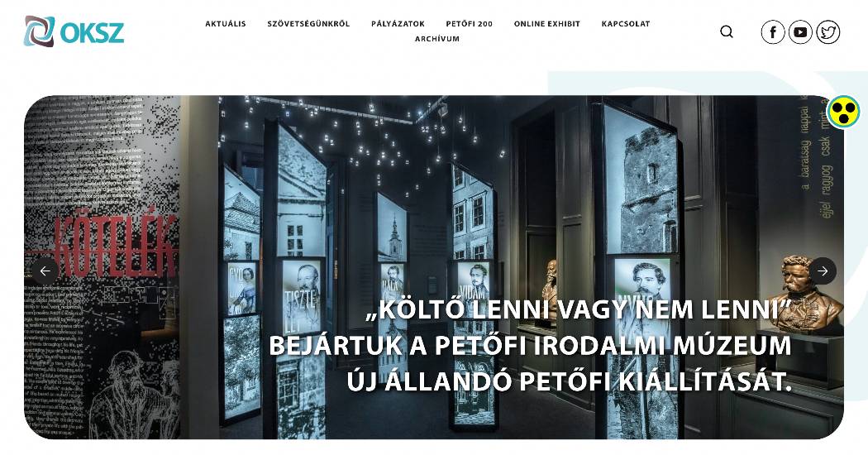Advance to next slide arrow

[823, 271]
